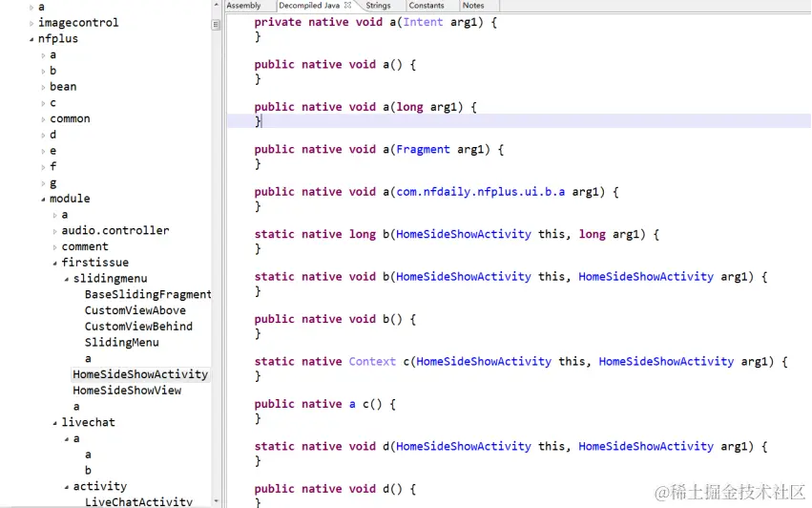Click the tree vertical scrollbar thumb

(216, 25)
